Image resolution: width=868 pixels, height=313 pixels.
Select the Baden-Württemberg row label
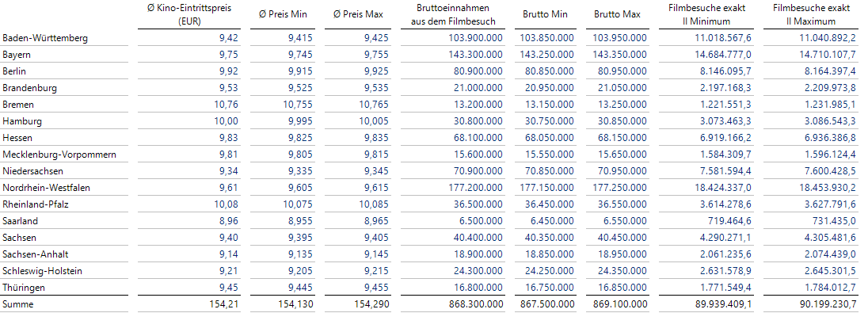(45, 38)
